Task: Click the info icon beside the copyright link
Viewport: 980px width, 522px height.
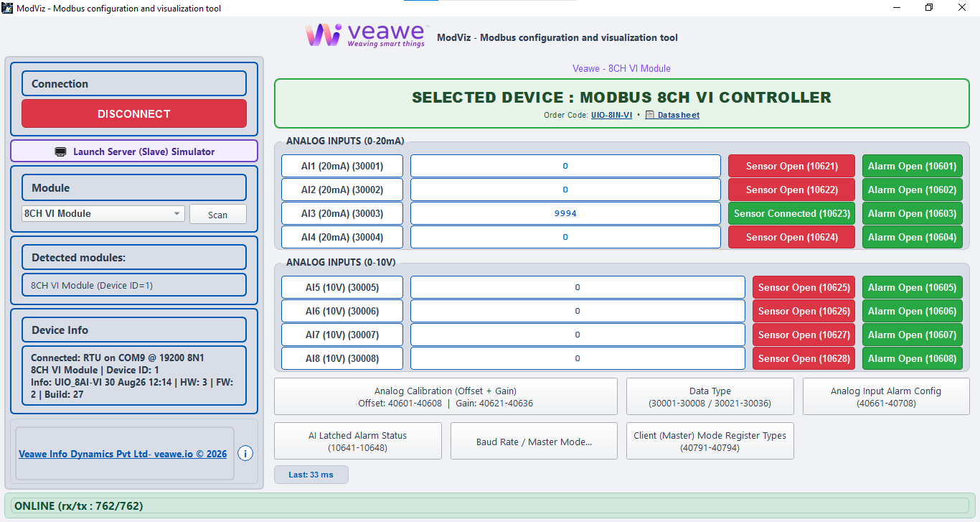Action: coord(245,454)
